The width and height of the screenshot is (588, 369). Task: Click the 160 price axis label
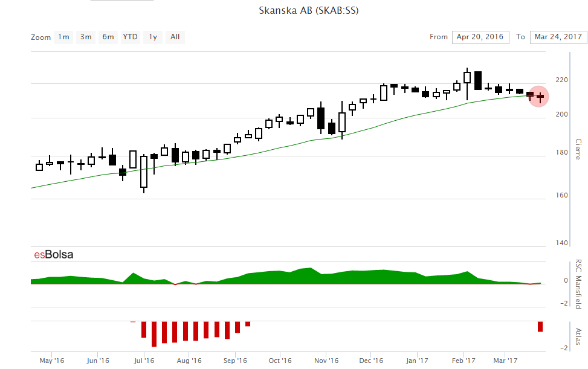tap(562, 195)
